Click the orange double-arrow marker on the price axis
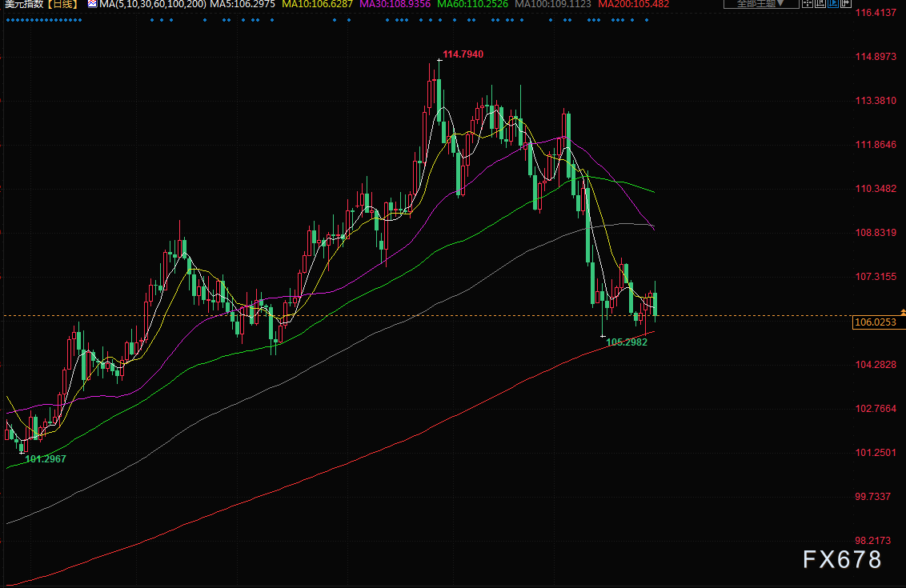 tap(903, 311)
